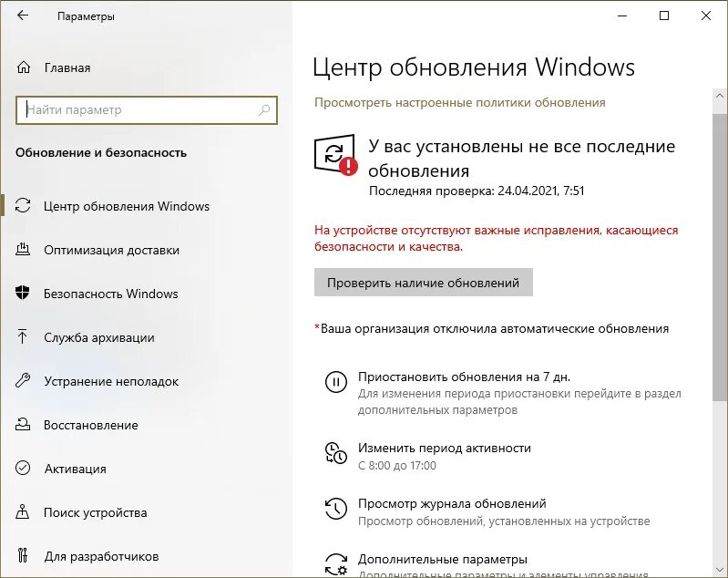
Task: Minimize the Параметры window
Action: click(x=622, y=15)
